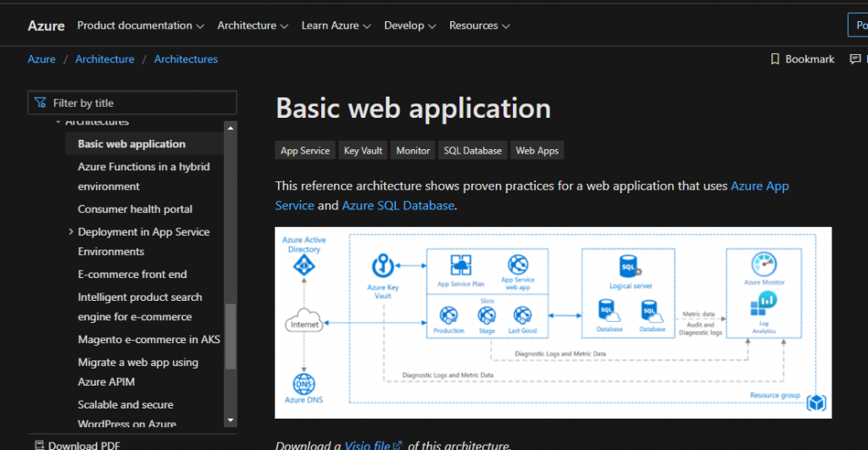Select Consumer health portal in sidebar
The height and width of the screenshot is (450, 868).
pos(135,209)
